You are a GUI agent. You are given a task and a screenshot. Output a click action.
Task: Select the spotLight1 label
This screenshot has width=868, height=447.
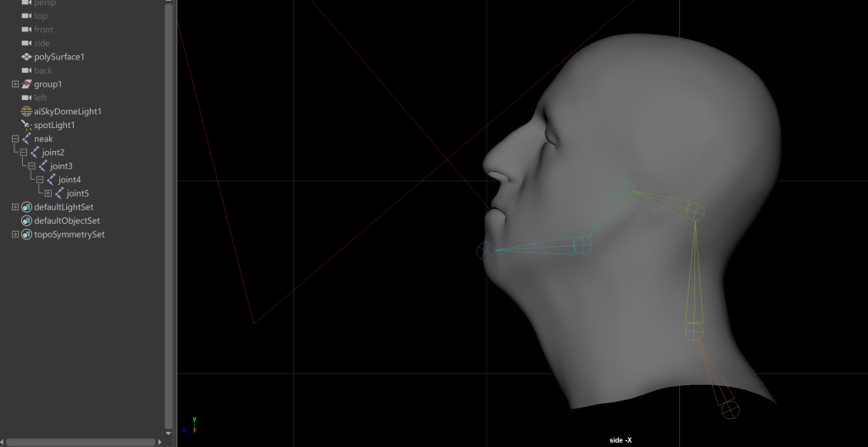(x=54, y=126)
